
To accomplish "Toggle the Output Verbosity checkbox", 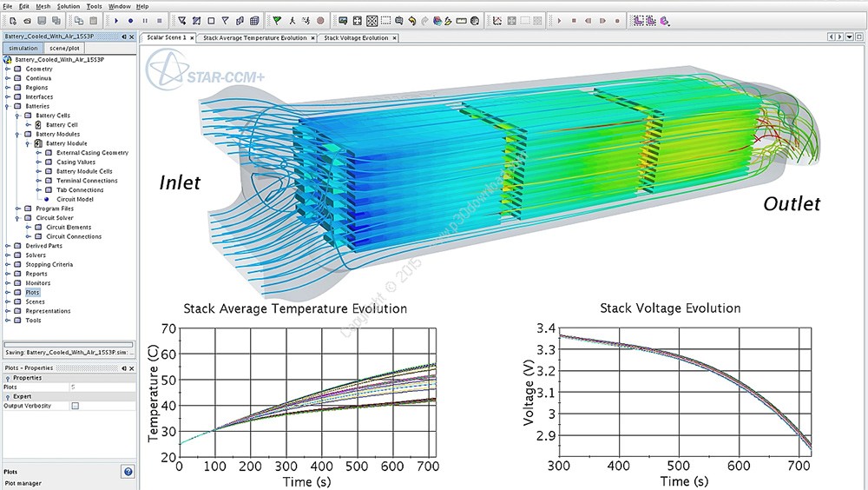I will 76,406.
